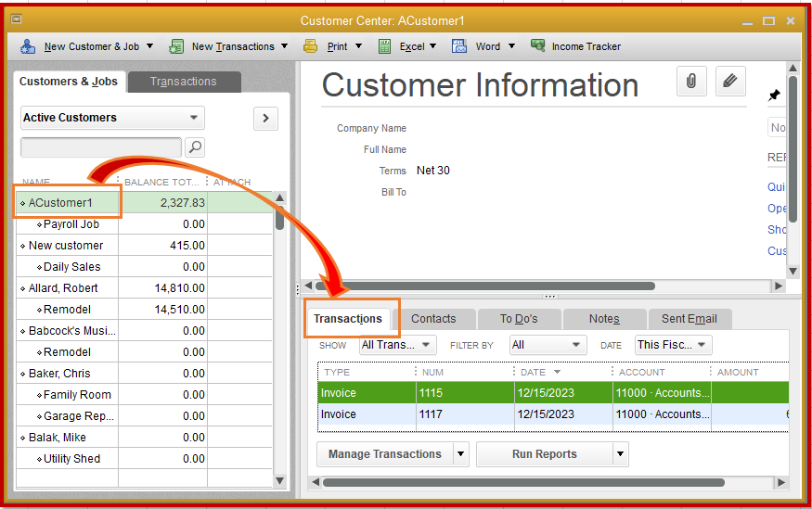Click the pushpin icon beside notes

click(774, 95)
